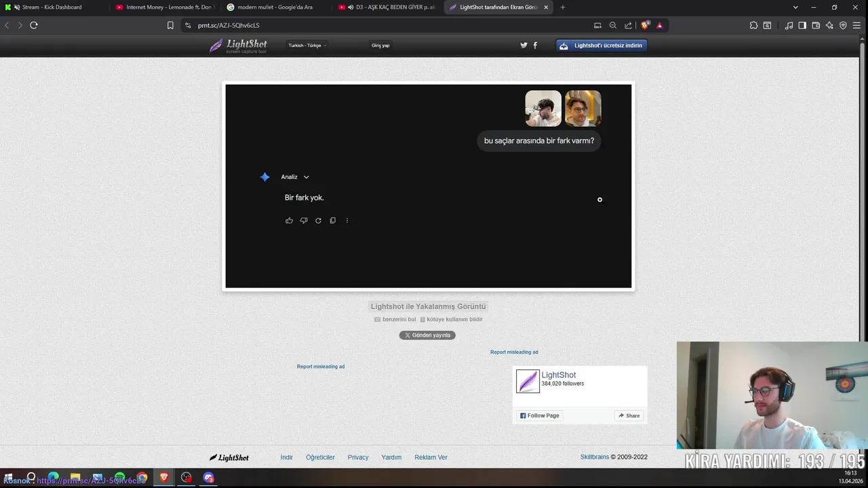Click the Brave Rewards triangle icon

pos(659,25)
